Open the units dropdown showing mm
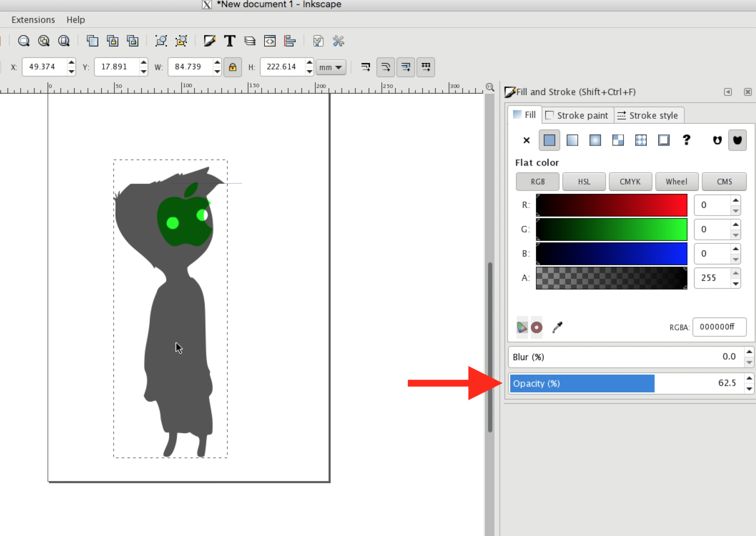The width and height of the screenshot is (756, 536). tap(331, 67)
